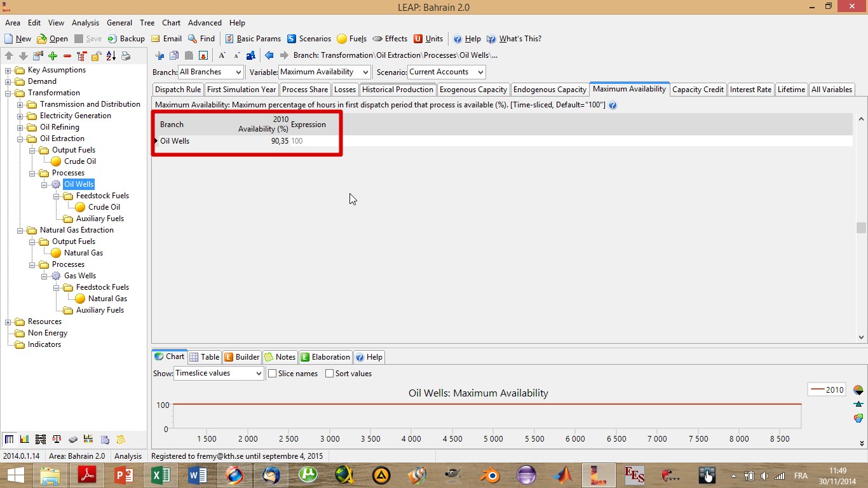Open Analysis view from bottom view bar
The image size is (868, 488).
9,439
